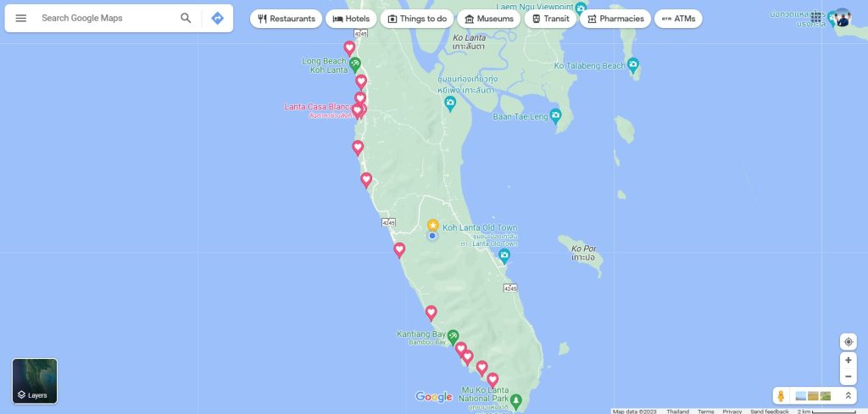The width and height of the screenshot is (868, 414).
Task: Select the Street View pegman icon
Action: pos(781,395)
